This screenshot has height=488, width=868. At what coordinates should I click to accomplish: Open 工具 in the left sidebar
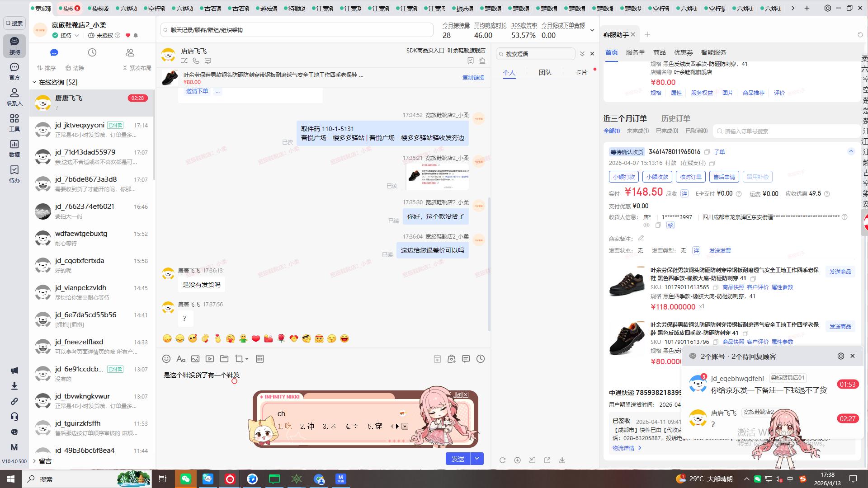click(x=14, y=122)
